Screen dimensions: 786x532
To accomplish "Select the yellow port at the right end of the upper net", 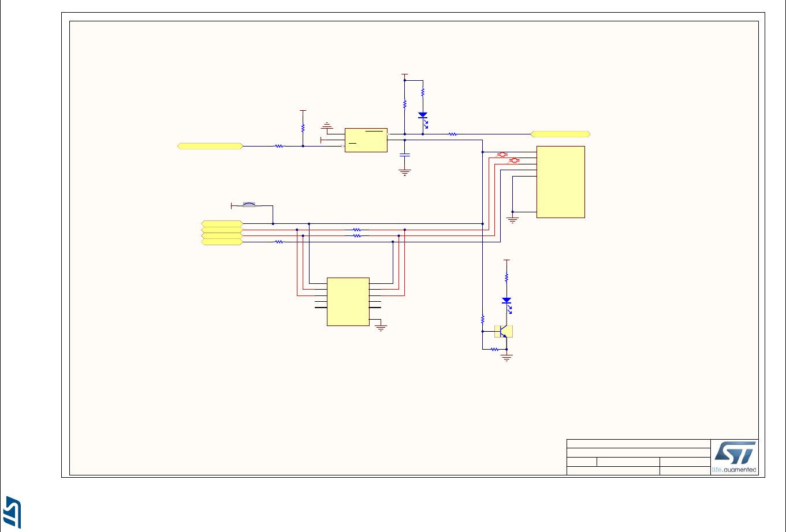I will (561, 134).
